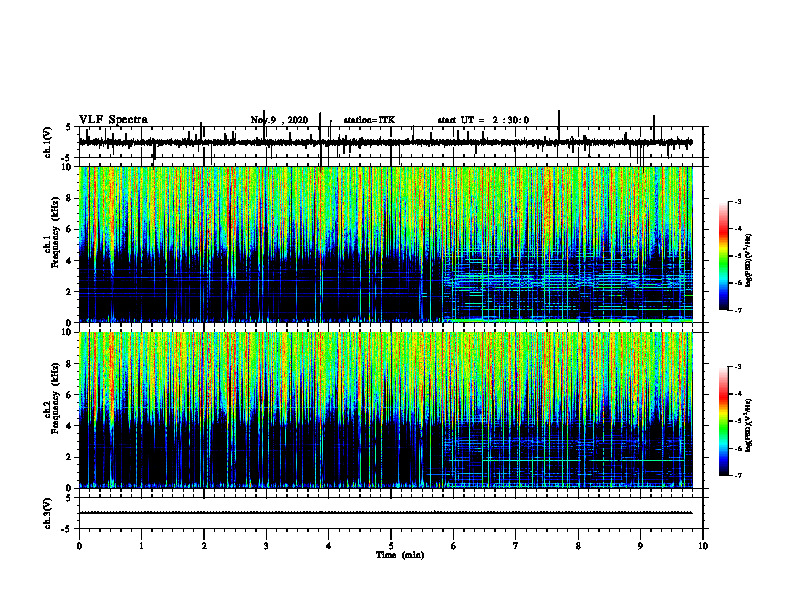Click time axis tick label "9"
792x612 pixels.
coord(640,546)
